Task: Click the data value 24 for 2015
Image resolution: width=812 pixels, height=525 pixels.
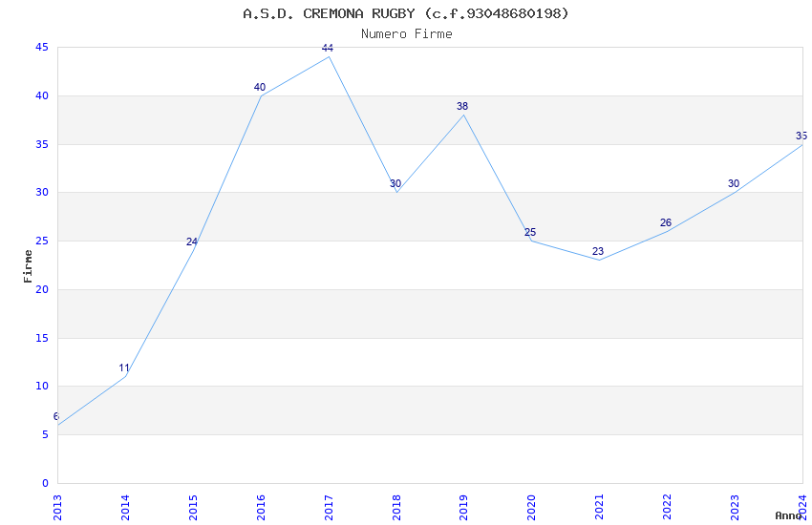Action: (x=192, y=241)
